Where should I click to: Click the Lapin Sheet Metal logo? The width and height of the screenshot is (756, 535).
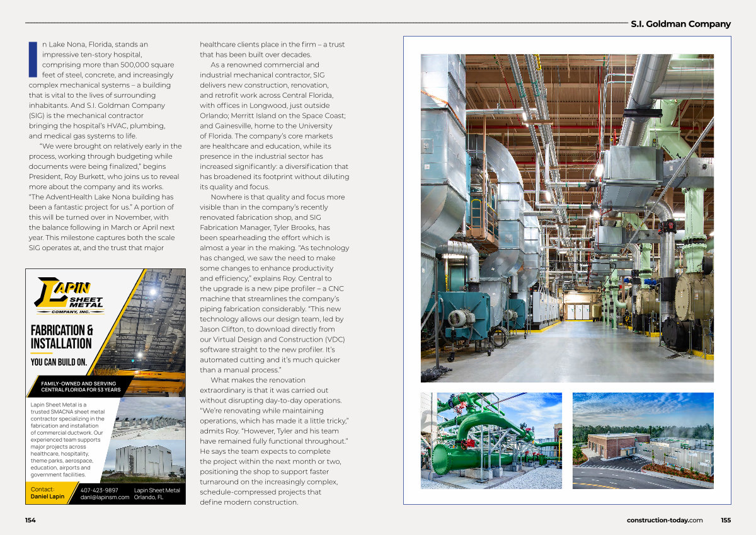69,296
